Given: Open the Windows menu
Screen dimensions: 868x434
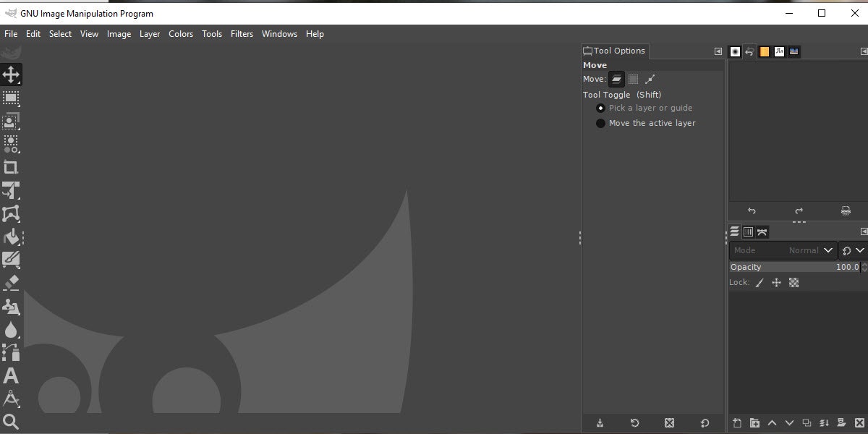Looking at the screenshot, I should pyautogui.click(x=280, y=34).
